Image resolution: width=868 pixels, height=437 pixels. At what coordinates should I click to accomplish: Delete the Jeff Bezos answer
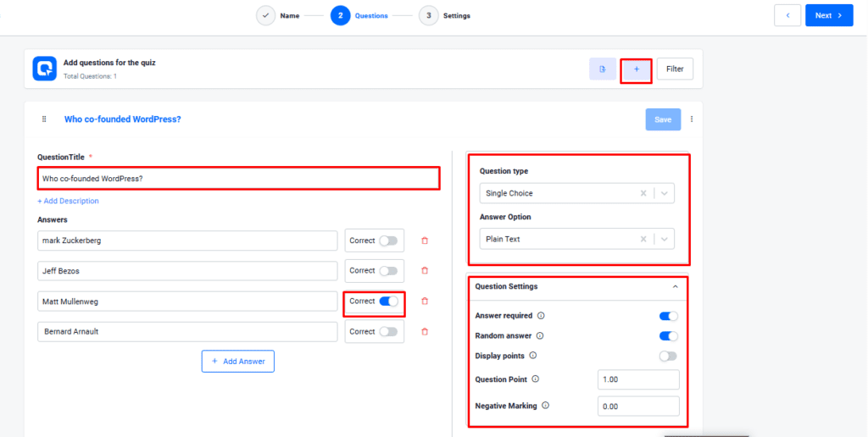(425, 271)
